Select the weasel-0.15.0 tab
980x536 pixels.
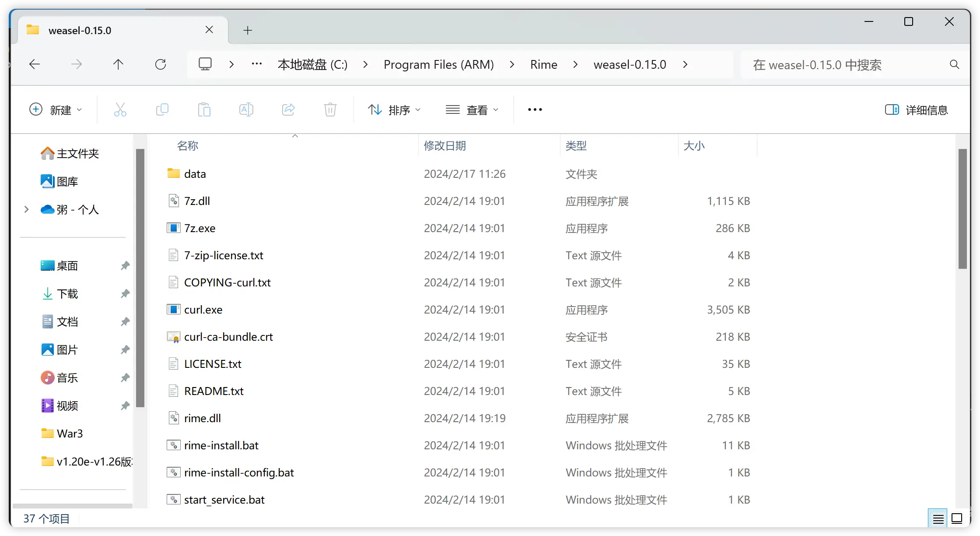[x=122, y=30]
